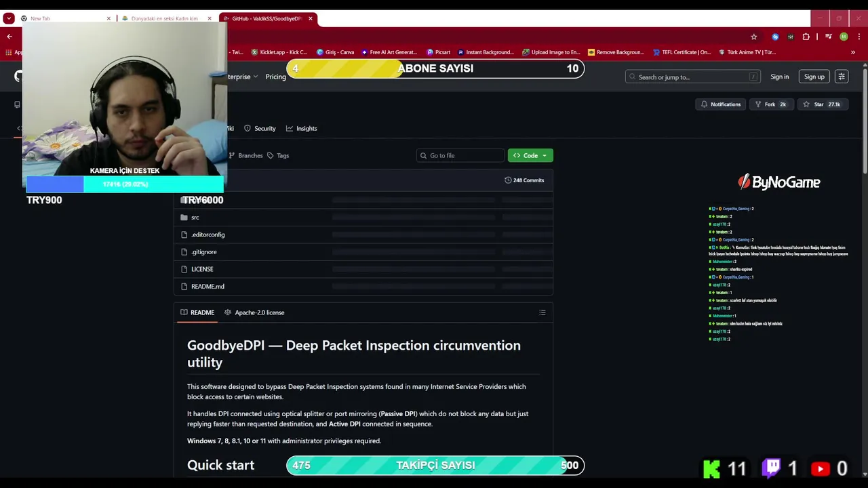Open the README.md file

click(x=208, y=287)
